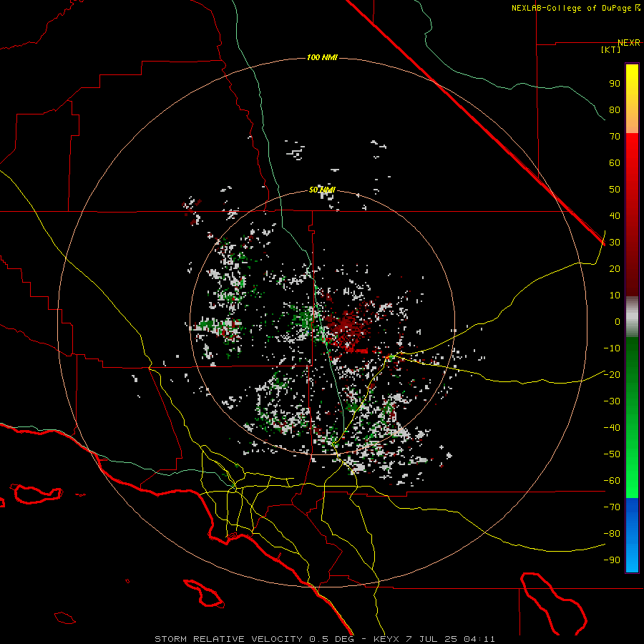The width and height of the screenshot is (644, 644).
Task: Click the 04:11 timestamp
Action: click(479, 639)
